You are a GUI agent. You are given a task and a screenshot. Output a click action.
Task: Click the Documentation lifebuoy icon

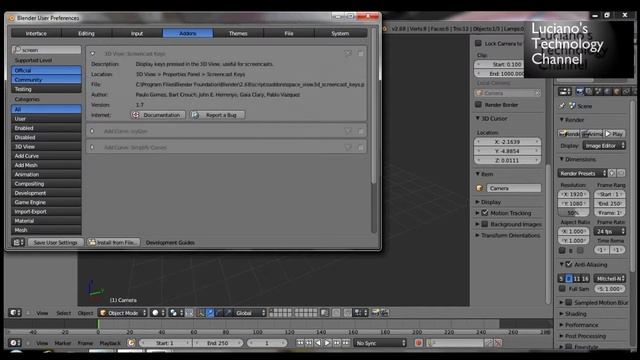[x=136, y=115]
